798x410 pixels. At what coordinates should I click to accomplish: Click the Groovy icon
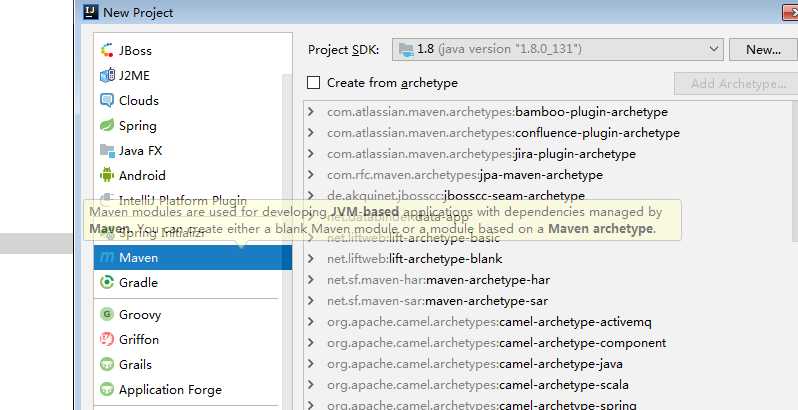107,314
